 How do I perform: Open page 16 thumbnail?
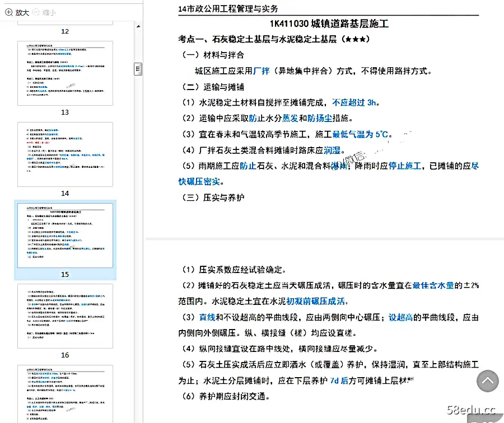point(66,316)
